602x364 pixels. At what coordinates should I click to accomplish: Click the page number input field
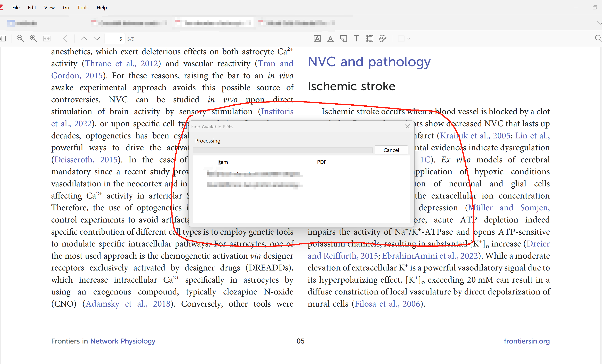115,39
